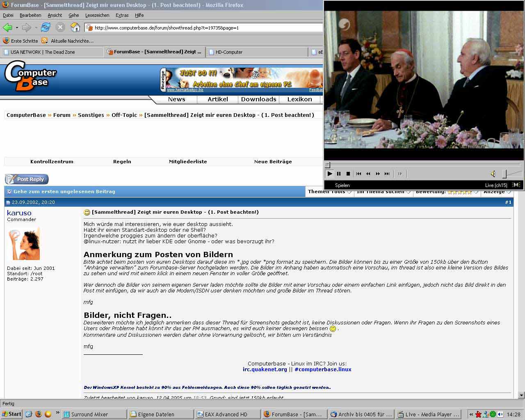
Task: Reload the page with the refresh icon
Action: coord(46,27)
